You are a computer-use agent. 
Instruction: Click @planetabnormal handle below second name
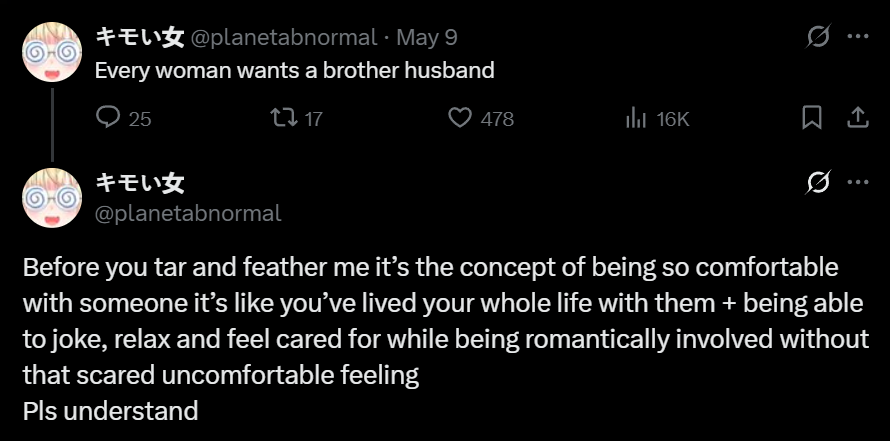[x=188, y=212]
